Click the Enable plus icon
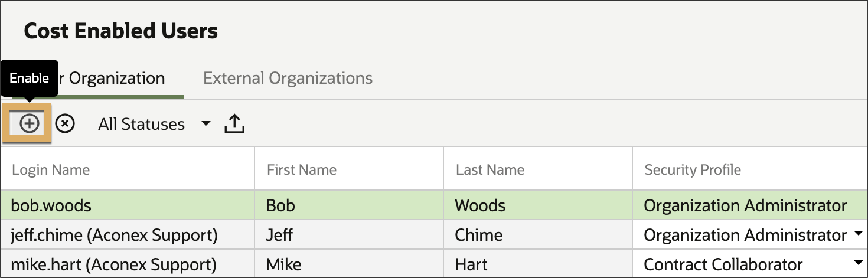 tap(28, 123)
